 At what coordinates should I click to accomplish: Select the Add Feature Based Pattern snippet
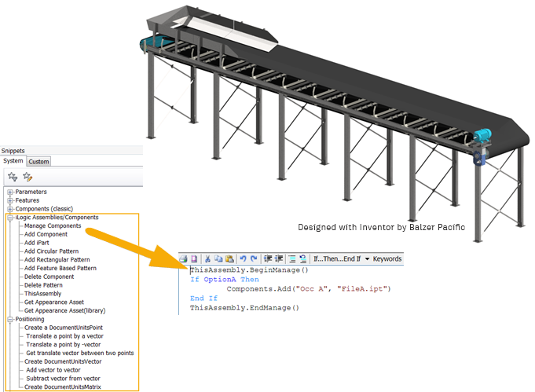60,269
